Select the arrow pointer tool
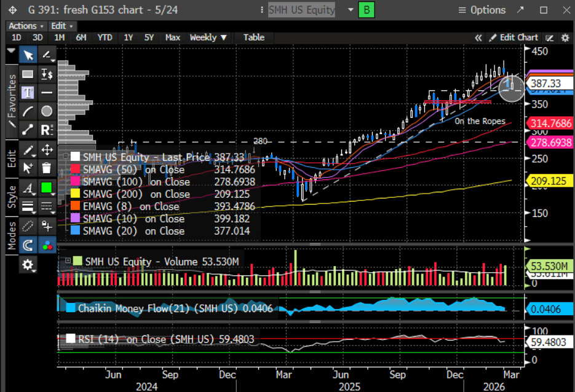 (x=28, y=55)
